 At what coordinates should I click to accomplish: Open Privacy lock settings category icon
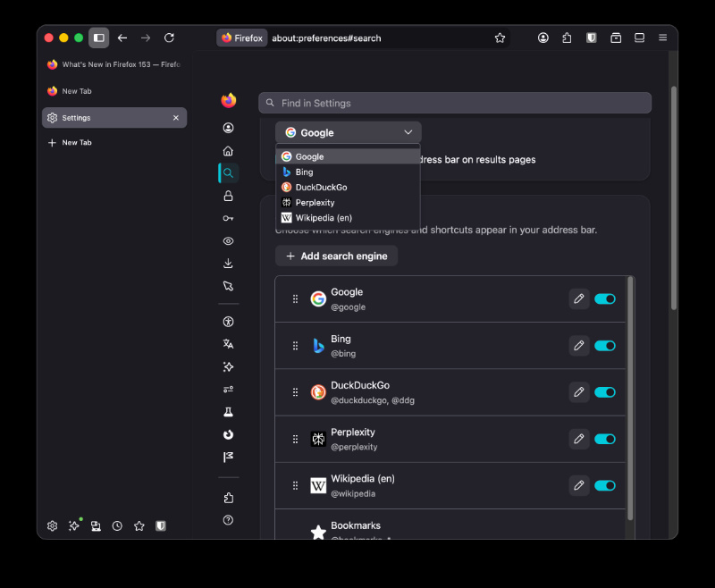(x=229, y=196)
